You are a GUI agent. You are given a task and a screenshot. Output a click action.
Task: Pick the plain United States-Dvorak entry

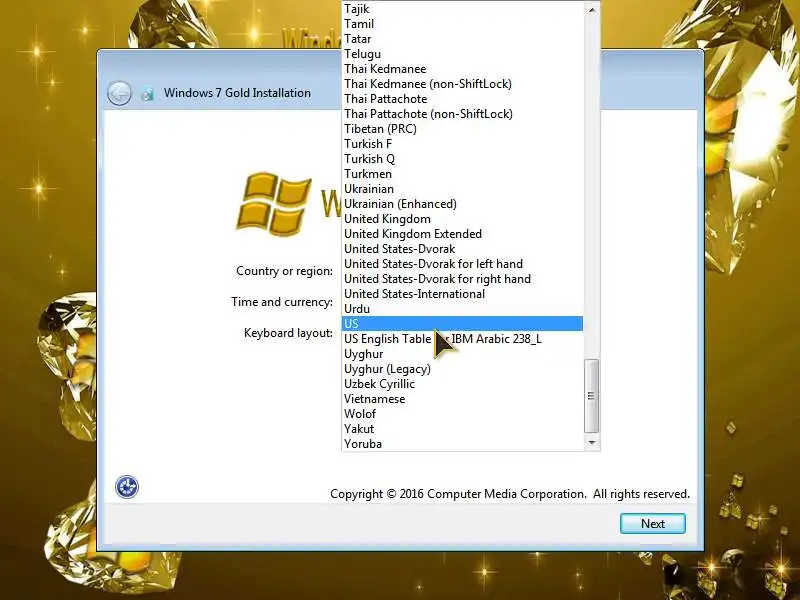[462, 249]
